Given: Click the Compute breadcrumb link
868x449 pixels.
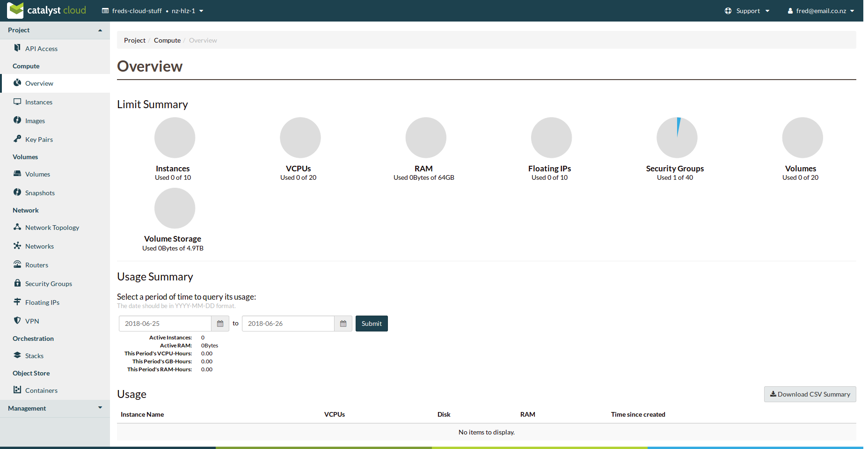Looking at the screenshot, I should click(167, 40).
